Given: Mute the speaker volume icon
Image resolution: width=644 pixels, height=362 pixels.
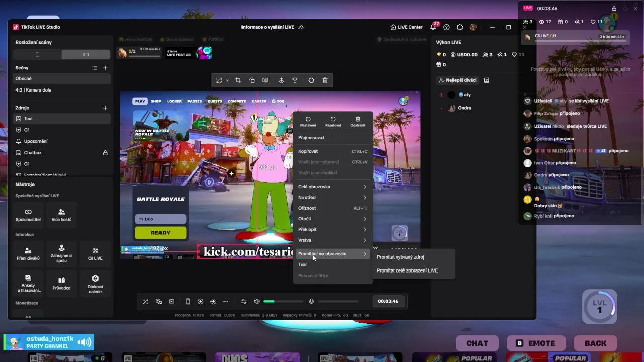Looking at the screenshot, I should (x=257, y=301).
